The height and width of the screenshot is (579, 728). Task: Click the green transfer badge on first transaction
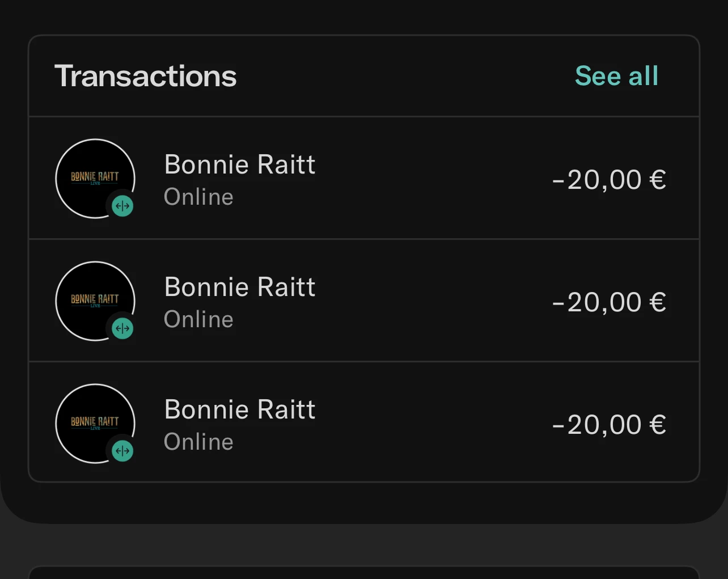tap(122, 206)
